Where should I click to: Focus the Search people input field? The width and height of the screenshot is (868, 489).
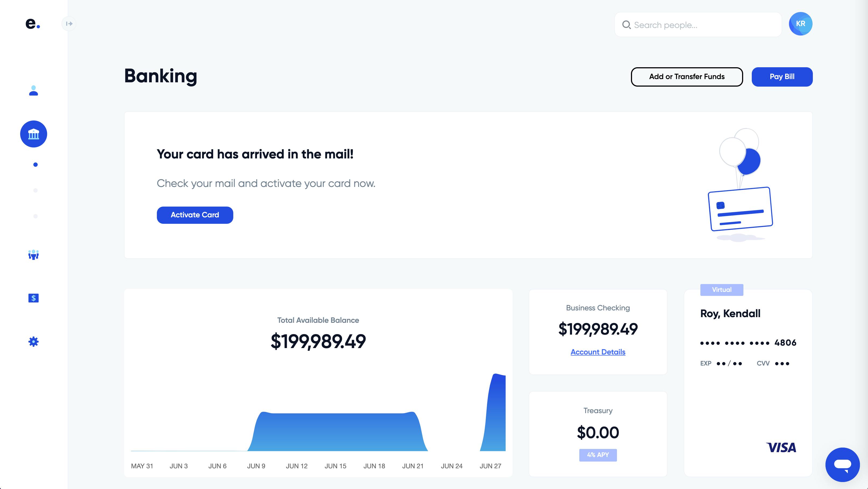tap(698, 24)
